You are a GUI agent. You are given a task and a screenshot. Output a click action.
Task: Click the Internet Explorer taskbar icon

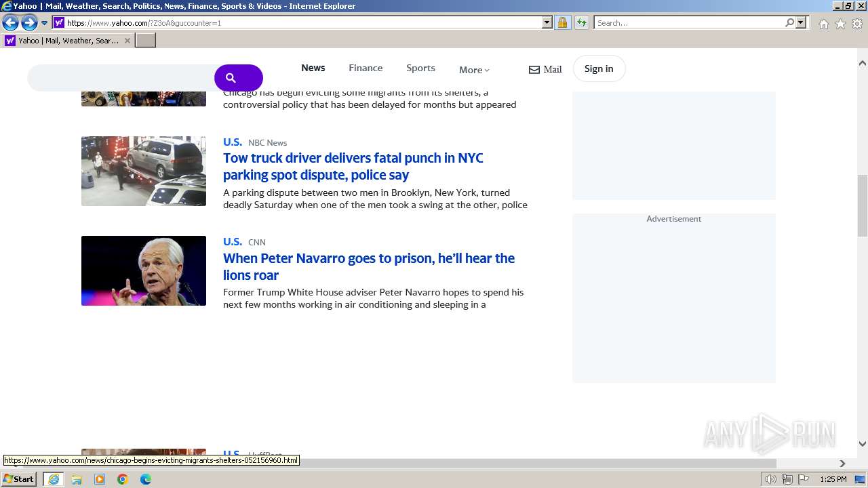pos(54,479)
